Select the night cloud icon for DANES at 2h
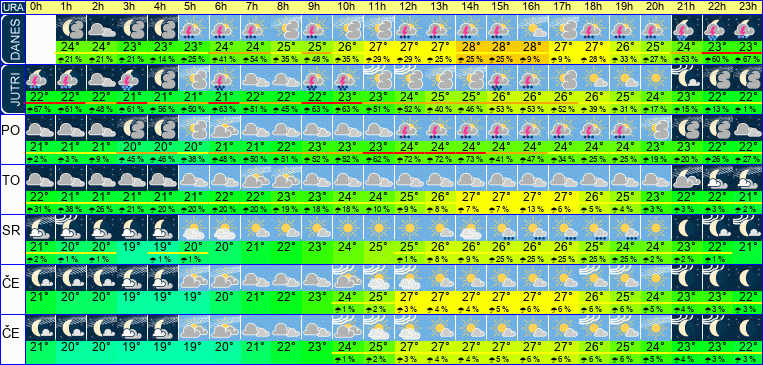 click(101, 28)
